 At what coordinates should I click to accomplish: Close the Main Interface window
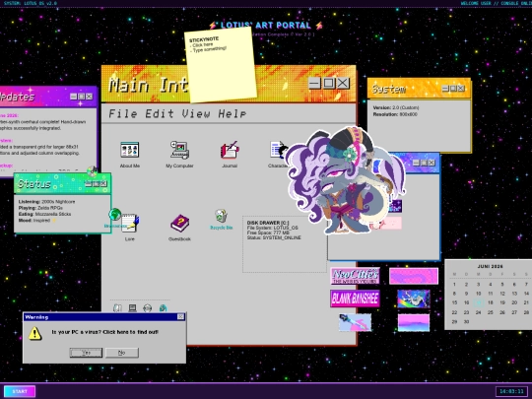343,83
